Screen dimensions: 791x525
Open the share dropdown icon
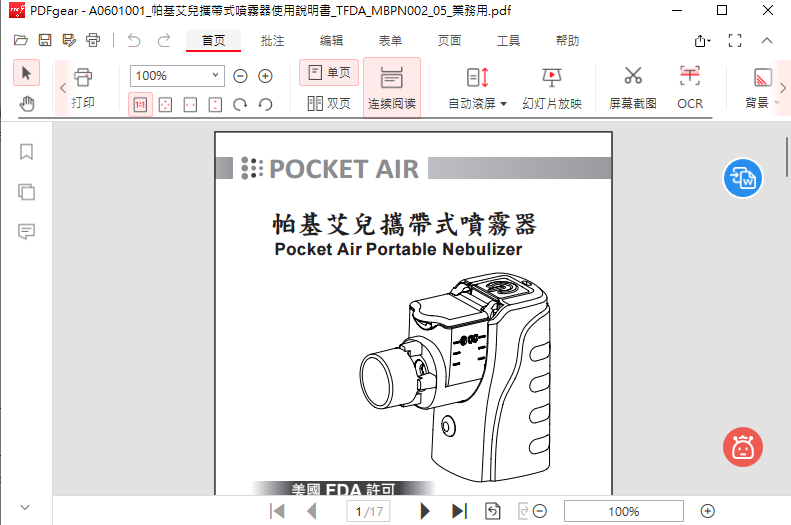coord(702,41)
